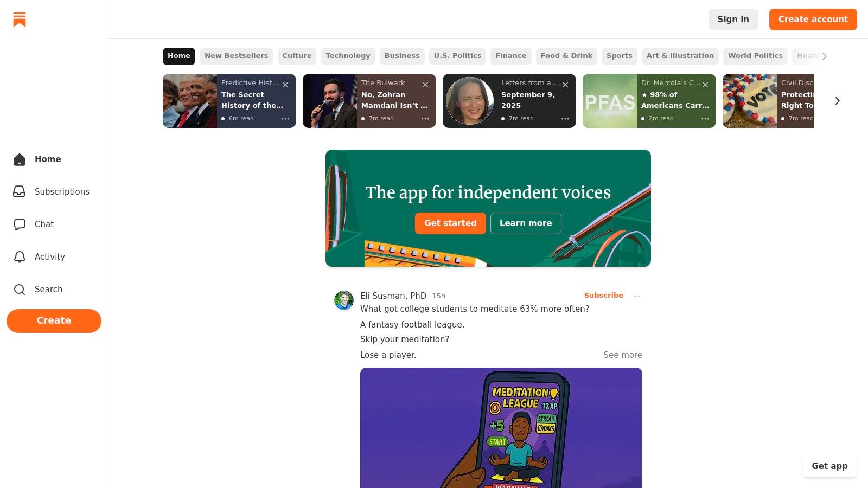Open more options on Dr. Mercola card

pos(705,119)
